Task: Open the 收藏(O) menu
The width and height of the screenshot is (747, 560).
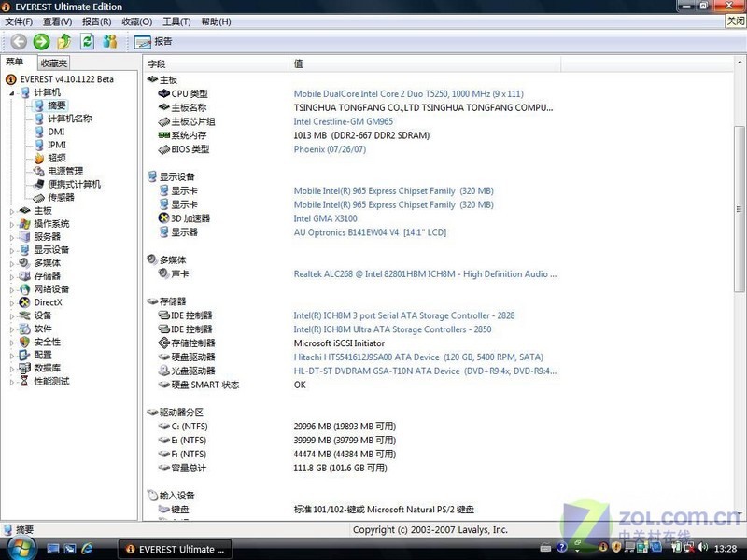Action: [136, 21]
